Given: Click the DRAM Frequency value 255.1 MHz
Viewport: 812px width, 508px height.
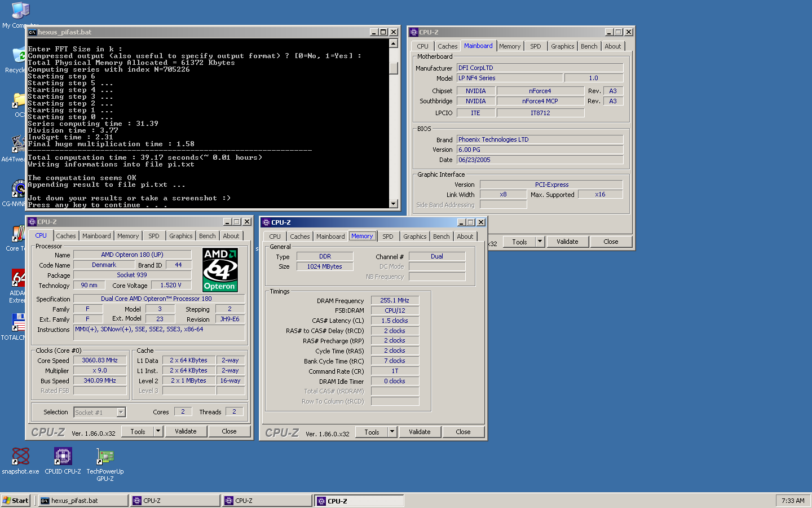Looking at the screenshot, I should pos(395,300).
